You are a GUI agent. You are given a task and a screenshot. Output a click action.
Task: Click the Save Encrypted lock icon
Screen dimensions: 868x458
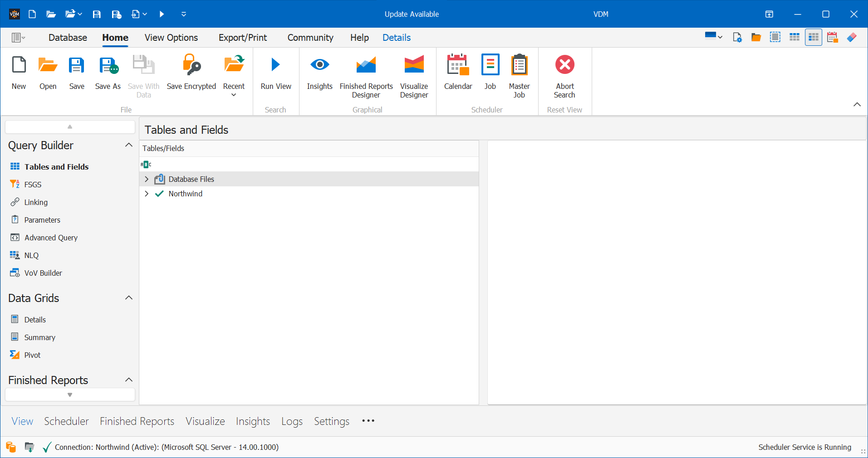191,64
